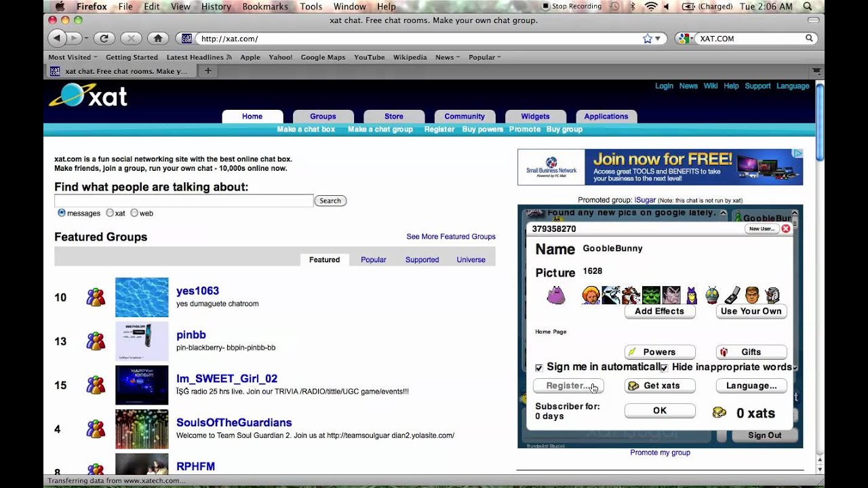Viewport: 868px width, 488px height.
Task: Pick the green-eyed masked rider avatar
Action: [712, 296]
